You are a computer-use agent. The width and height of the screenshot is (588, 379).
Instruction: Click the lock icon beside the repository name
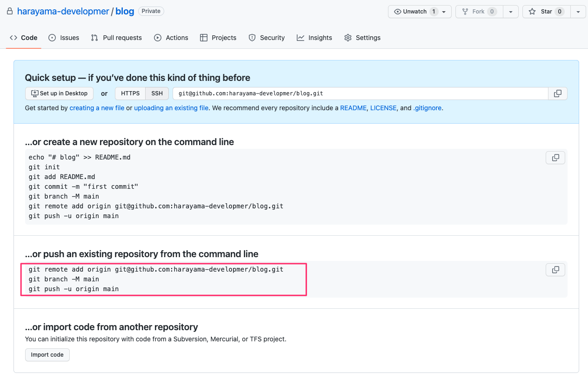pos(10,11)
